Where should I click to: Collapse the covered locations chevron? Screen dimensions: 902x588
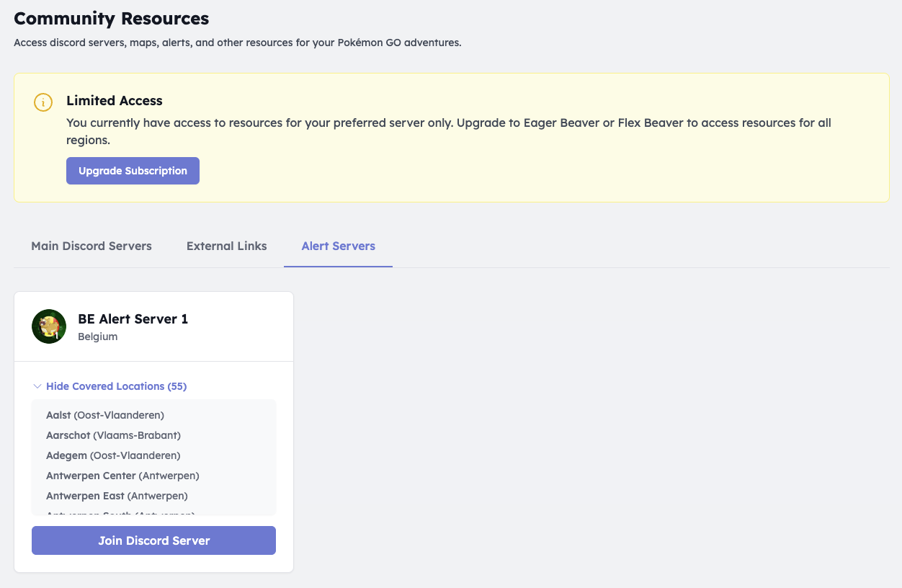(x=37, y=386)
